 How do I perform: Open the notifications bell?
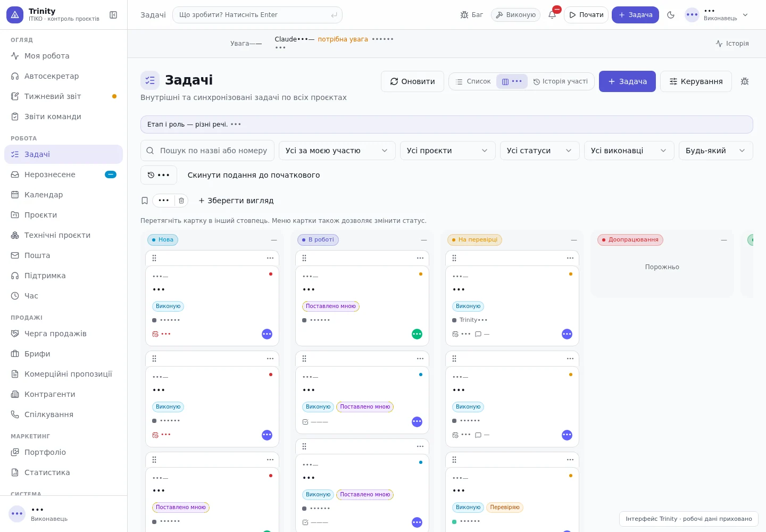tap(552, 15)
